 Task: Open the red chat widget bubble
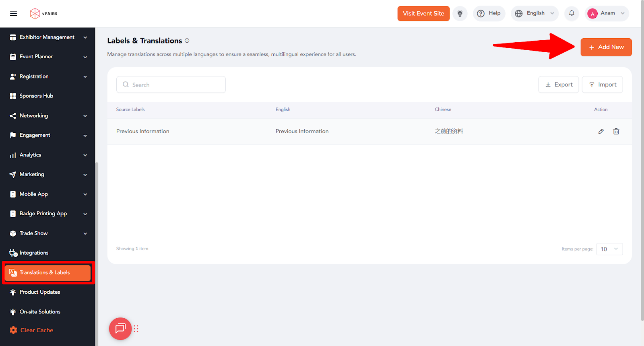click(120, 329)
